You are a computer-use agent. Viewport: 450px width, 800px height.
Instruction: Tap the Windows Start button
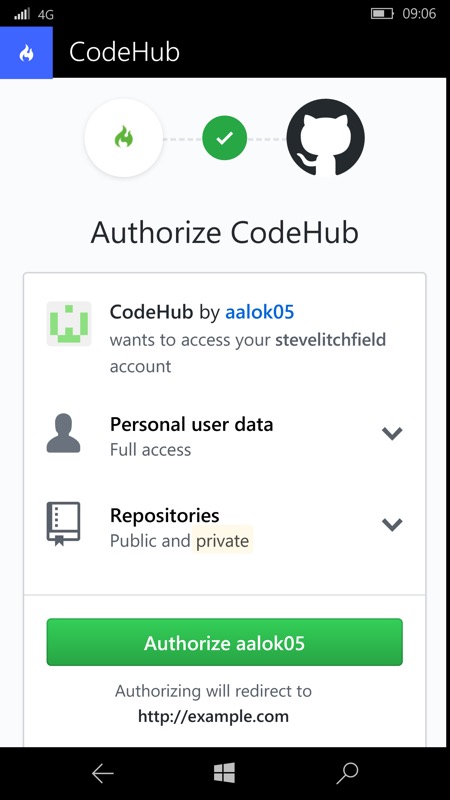(x=224, y=773)
